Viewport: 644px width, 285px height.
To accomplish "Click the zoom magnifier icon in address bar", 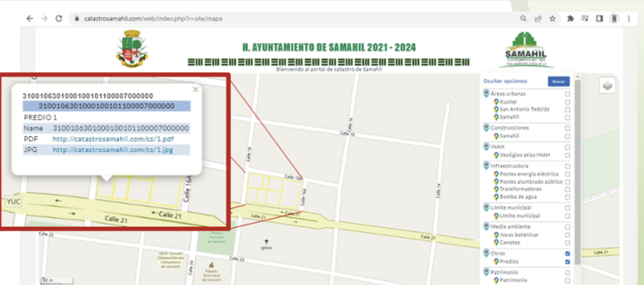I will click(523, 19).
